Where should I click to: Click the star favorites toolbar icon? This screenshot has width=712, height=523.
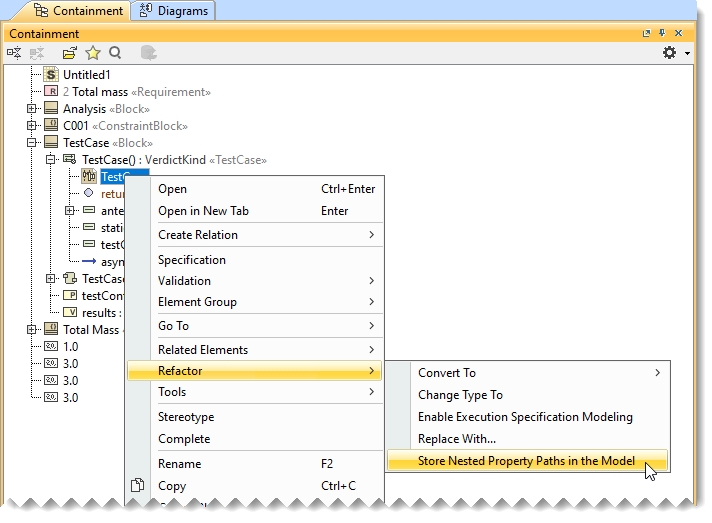[93, 53]
